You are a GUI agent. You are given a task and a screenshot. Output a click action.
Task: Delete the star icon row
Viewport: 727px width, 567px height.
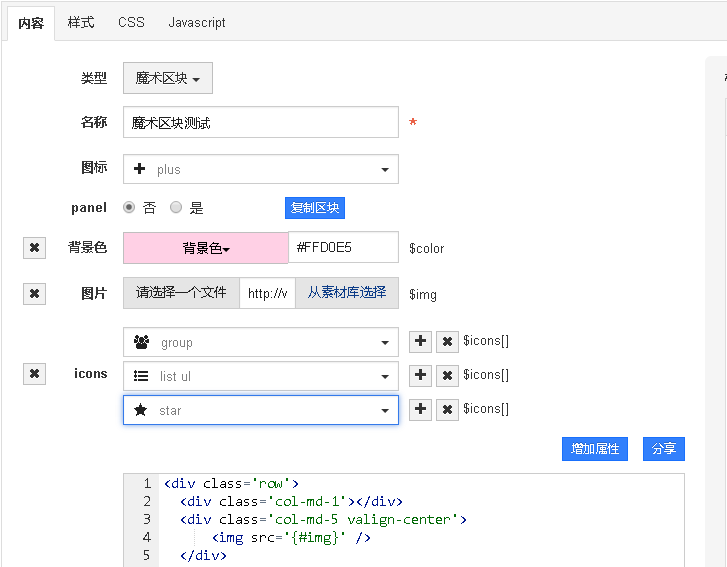pos(448,409)
